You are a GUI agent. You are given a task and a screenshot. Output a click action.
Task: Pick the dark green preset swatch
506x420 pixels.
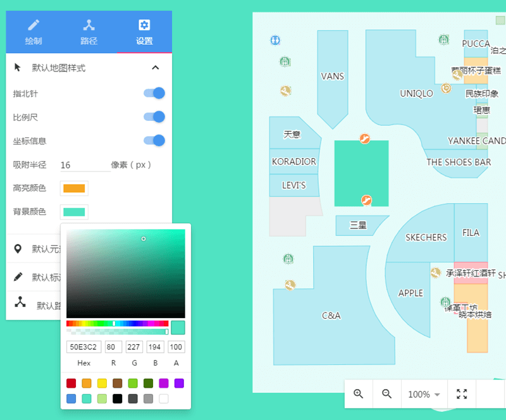pos(149,383)
